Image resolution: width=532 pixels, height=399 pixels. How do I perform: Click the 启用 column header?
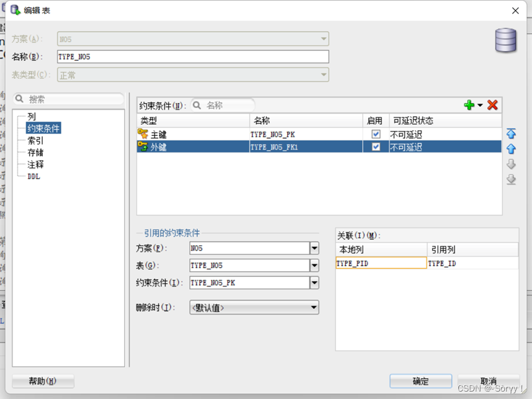pos(376,120)
